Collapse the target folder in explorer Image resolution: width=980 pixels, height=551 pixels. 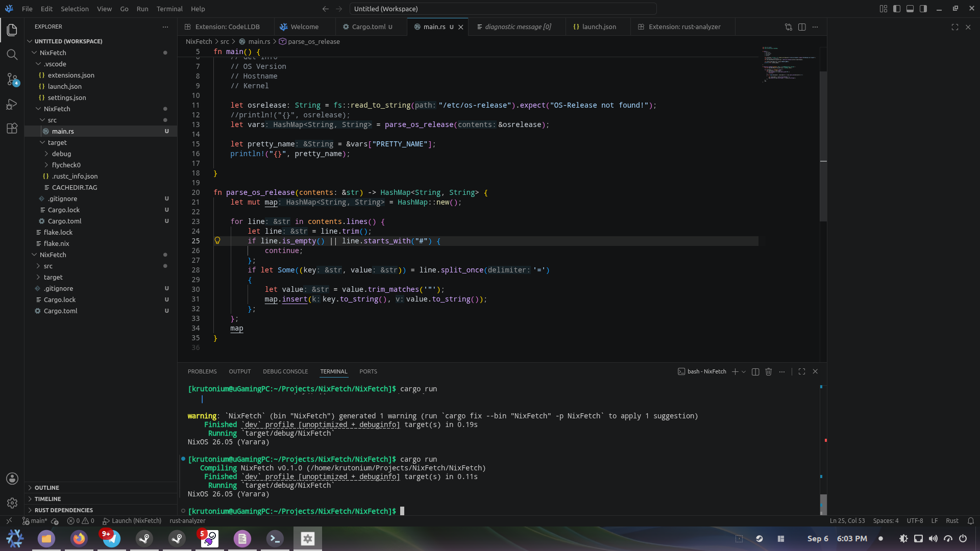pos(57,142)
